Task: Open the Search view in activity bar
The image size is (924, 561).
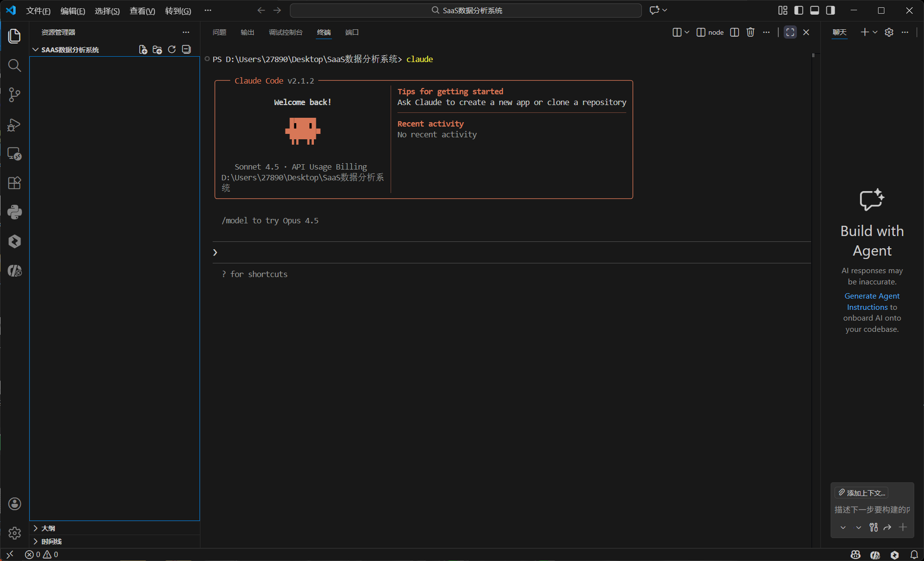Action: (15, 65)
